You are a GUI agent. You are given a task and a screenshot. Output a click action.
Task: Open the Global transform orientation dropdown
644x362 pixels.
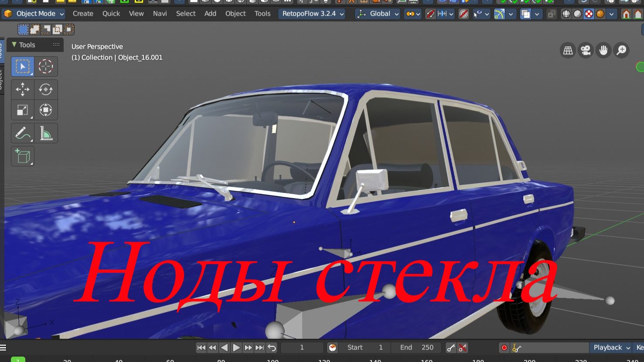[378, 14]
